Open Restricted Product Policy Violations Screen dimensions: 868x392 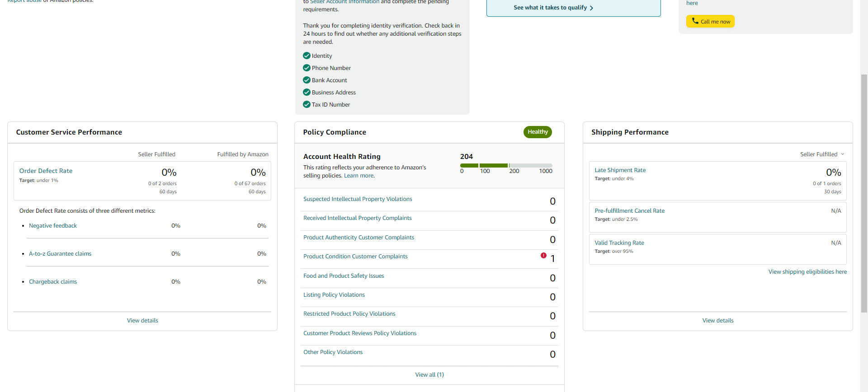(x=349, y=314)
